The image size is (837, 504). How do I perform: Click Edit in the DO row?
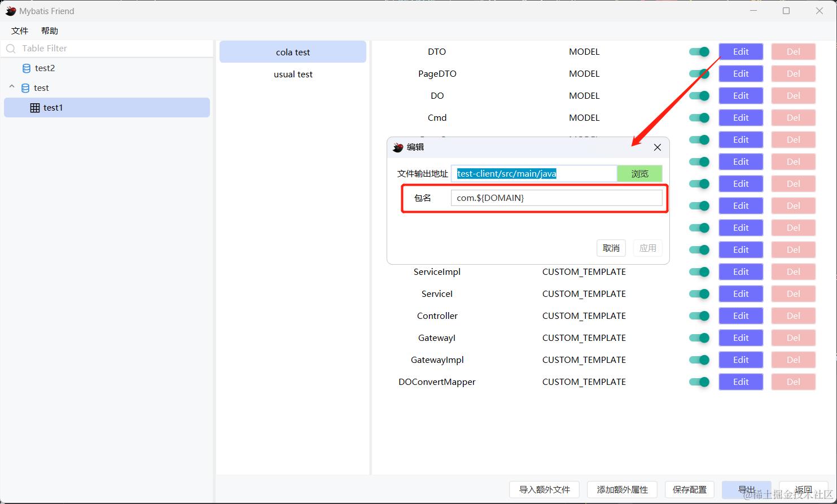tap(740, 96)
